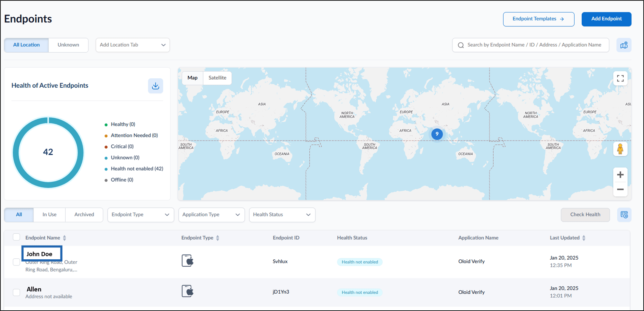
Task: Sort by Last Updated arrows
Action: (x=584, y=238)
